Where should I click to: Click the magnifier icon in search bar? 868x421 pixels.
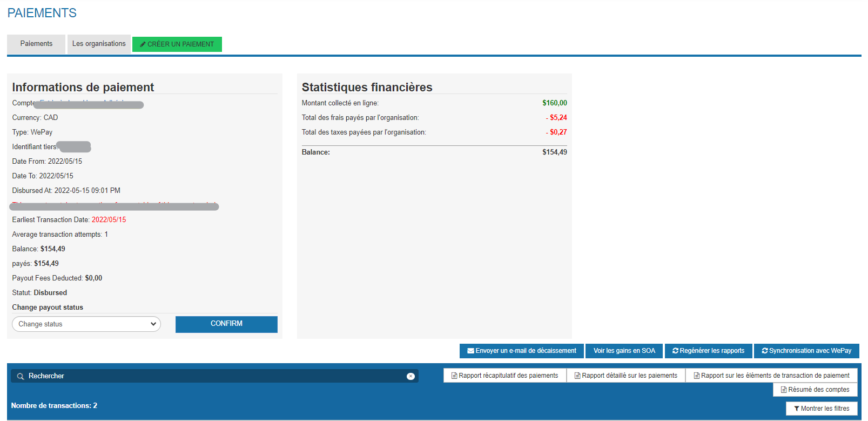tap(21, 376)
